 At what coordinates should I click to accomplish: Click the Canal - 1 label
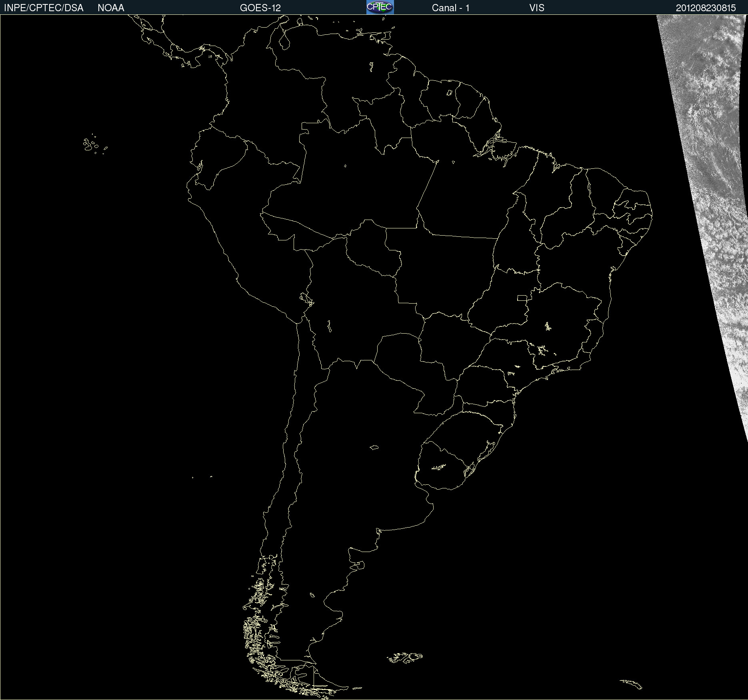pyautogui.click(x=451, y=8)
